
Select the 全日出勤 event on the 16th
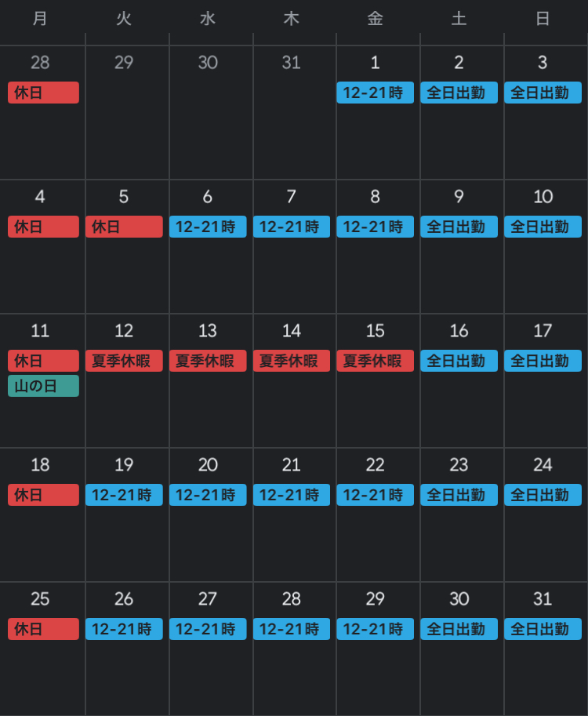pos(459,361)
